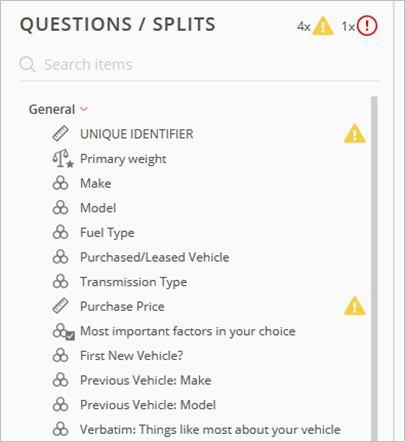
Task: Click the questions list vertical scrollbar
Action: click(374, 269)
